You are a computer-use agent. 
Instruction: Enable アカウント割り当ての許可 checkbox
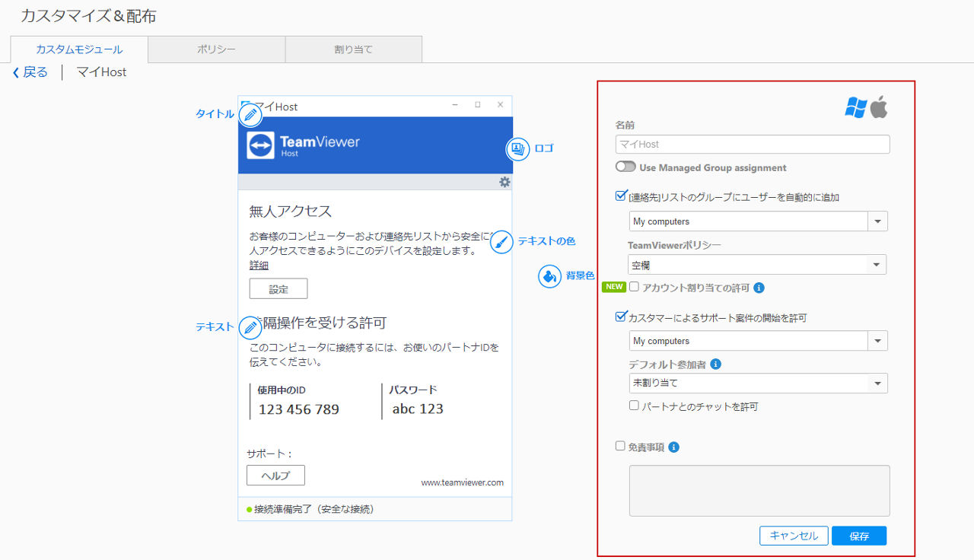[x=634, y=287]
